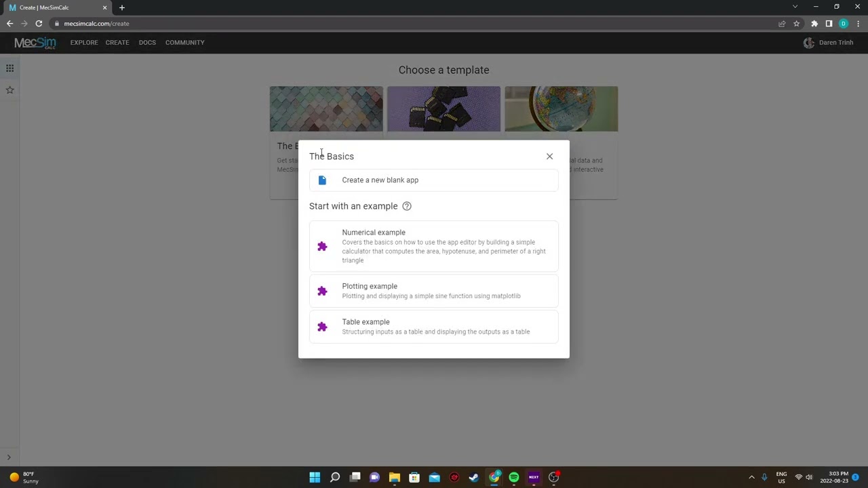The image size is (868, 488).
Task: Click puzzle icon of Numerical example
Action: coord(322,247)
